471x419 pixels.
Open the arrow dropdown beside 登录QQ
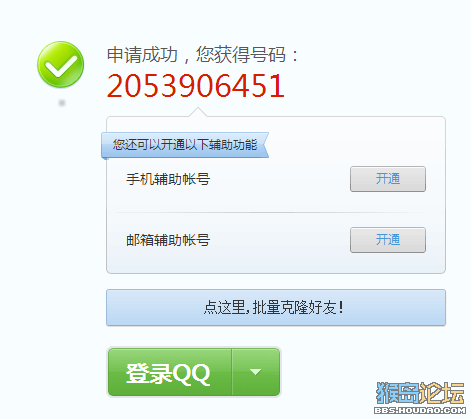click(x=256, y=372)
